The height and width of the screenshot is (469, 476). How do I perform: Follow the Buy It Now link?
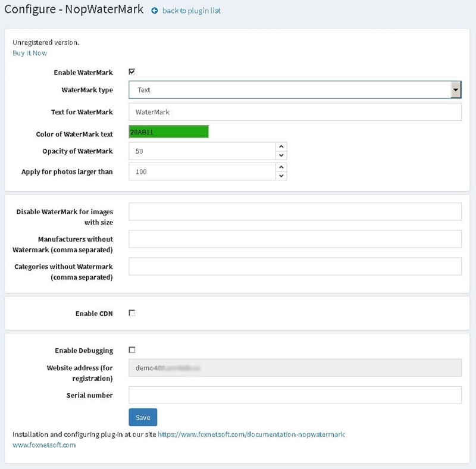click(x=30, y=53)
